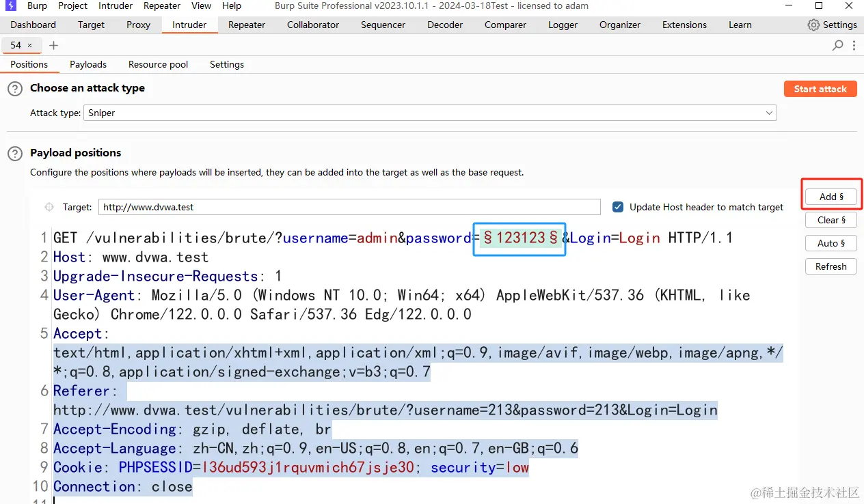This screenshot has width=864, height=504.
Task: Open the Payloads sub-tab
Action: coord(88,64)
